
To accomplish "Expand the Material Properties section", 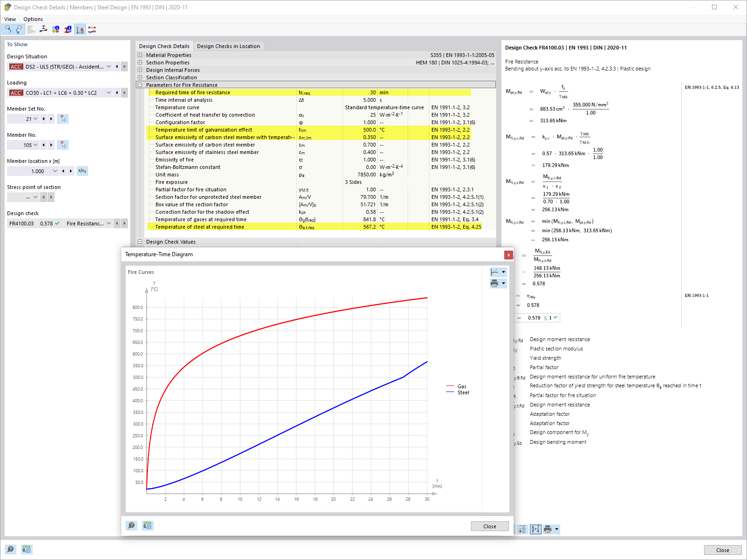I will 140,55.
